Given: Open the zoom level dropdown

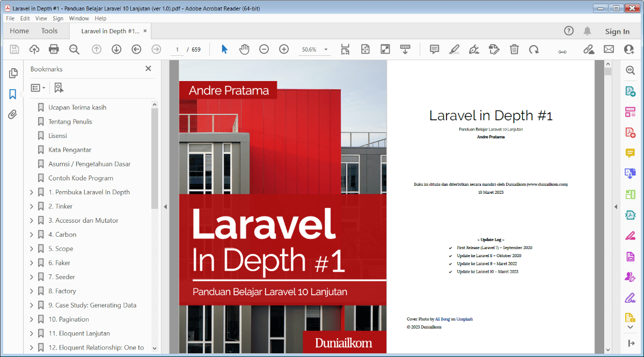Looking at the screenshot, I should pyautogui.click(x=326, y=49).
